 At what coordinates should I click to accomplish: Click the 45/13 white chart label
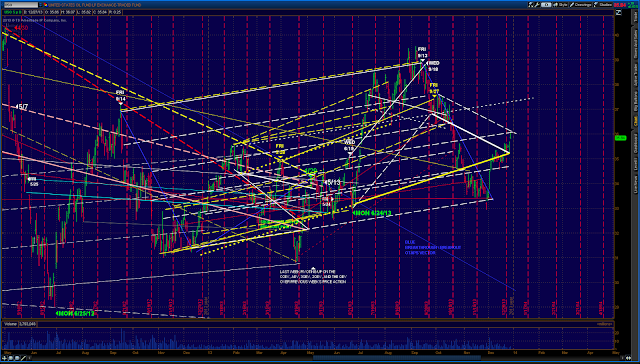pos(332,182)
